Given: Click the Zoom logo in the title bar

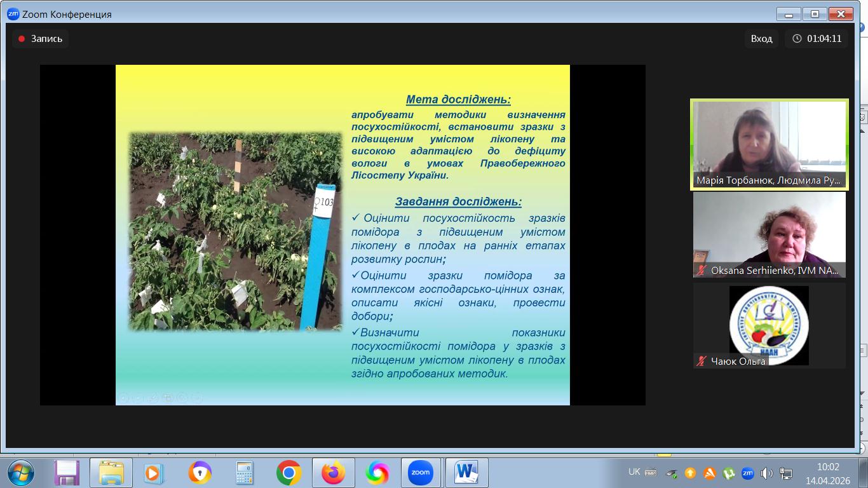Looking at the screenshot, I should pyautogui.click(x=13, y=14).
